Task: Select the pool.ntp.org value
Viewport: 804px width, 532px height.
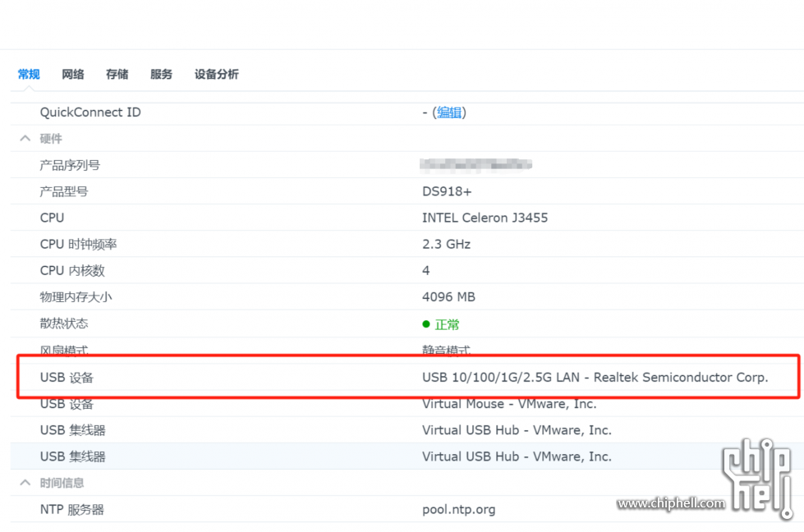Action: point(459,510)
